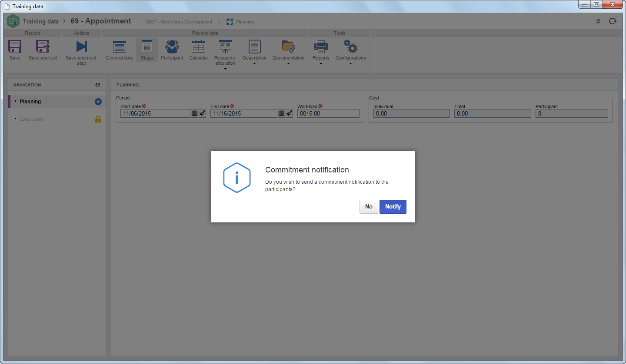Open the Configurations dropdown

[350, 53]
